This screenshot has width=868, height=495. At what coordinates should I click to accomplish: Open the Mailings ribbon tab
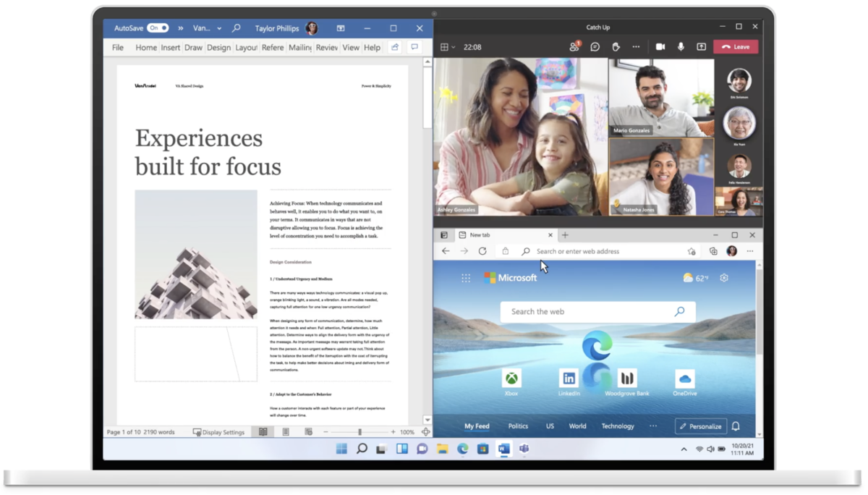tap(299, 48)
